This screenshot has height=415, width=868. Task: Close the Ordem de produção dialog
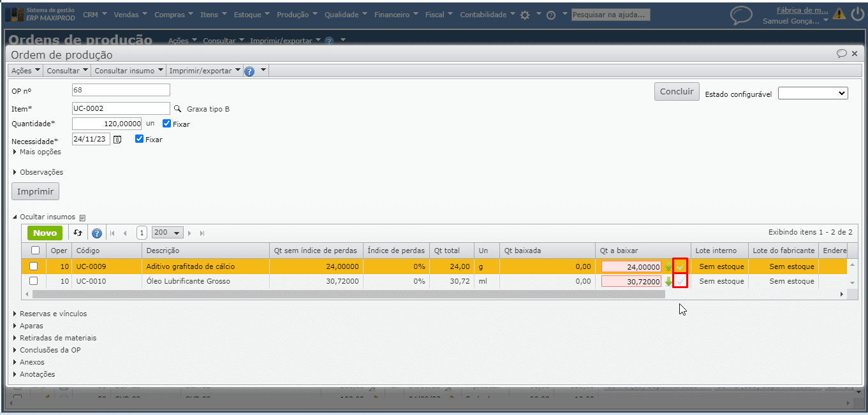pyautogui.click(x=855, y=54)
